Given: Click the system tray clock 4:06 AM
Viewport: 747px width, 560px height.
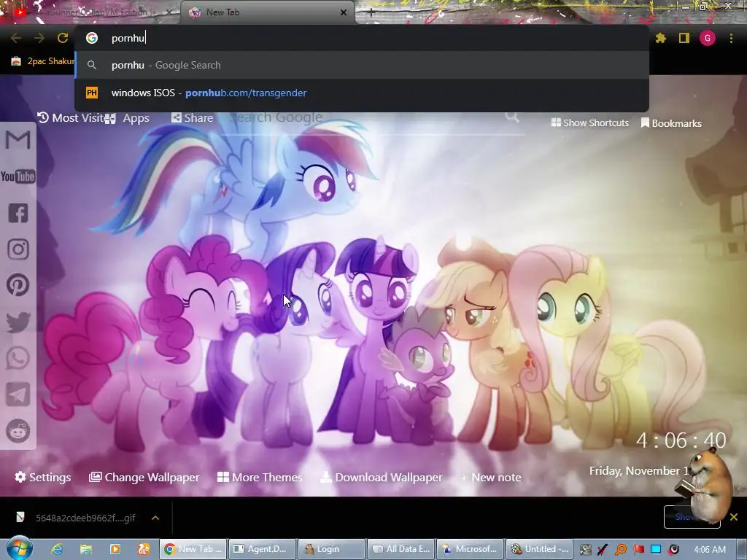Looking at the screenshot, I should tap(710, 550).
